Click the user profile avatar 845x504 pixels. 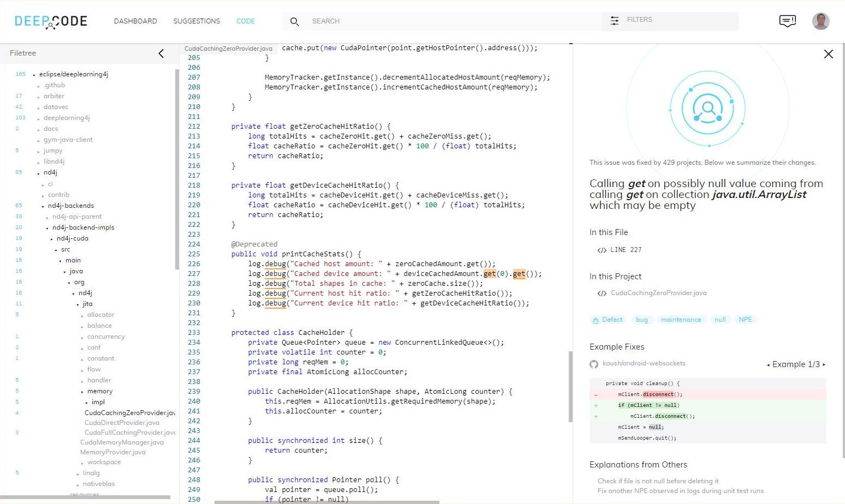[821, 21]
